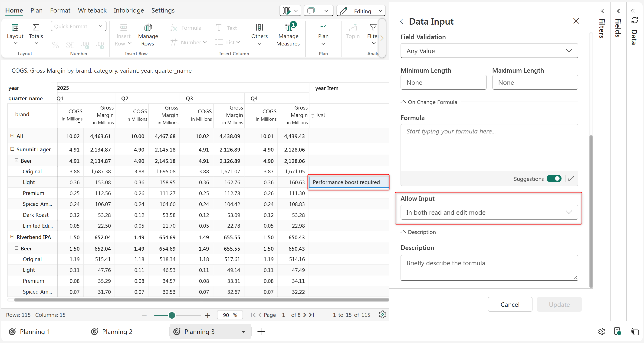Click the Minimum Length input field

tap(443, 82)
